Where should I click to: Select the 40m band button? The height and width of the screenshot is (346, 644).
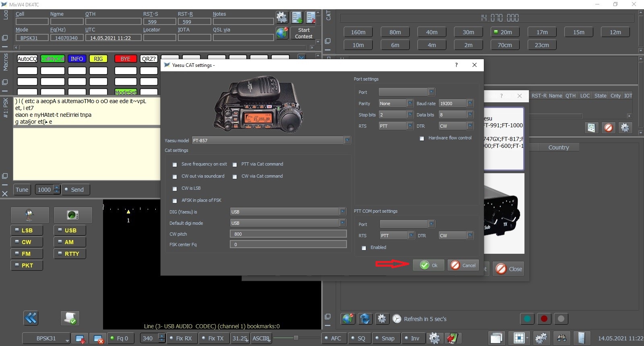tap(432, 32)
